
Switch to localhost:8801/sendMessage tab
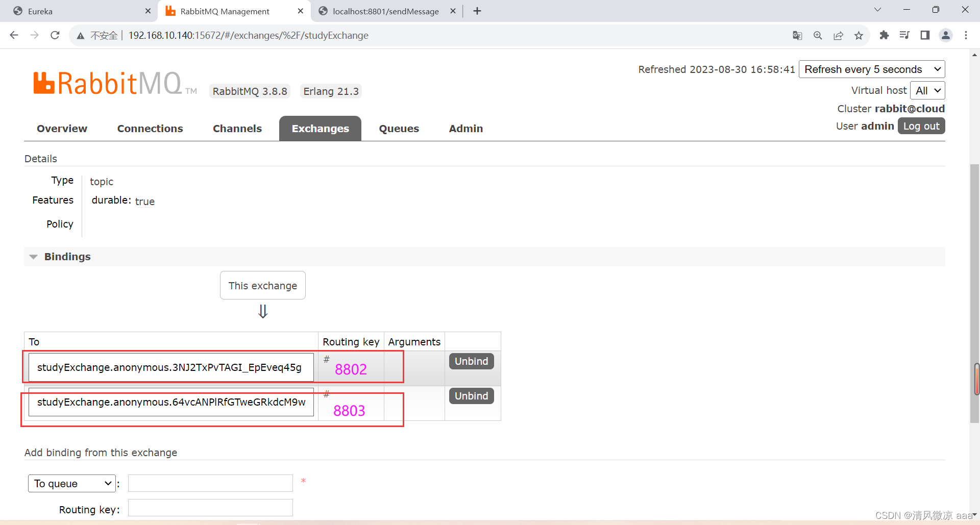(385, 11)
